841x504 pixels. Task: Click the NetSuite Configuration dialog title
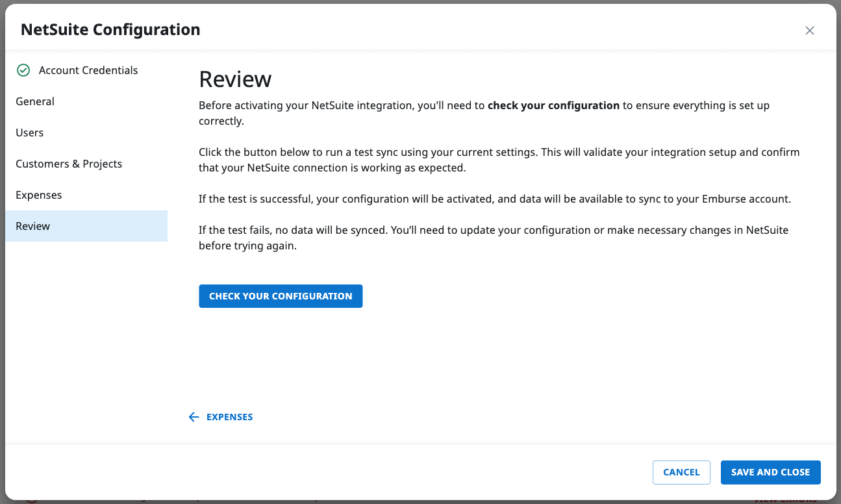[110, 30]
